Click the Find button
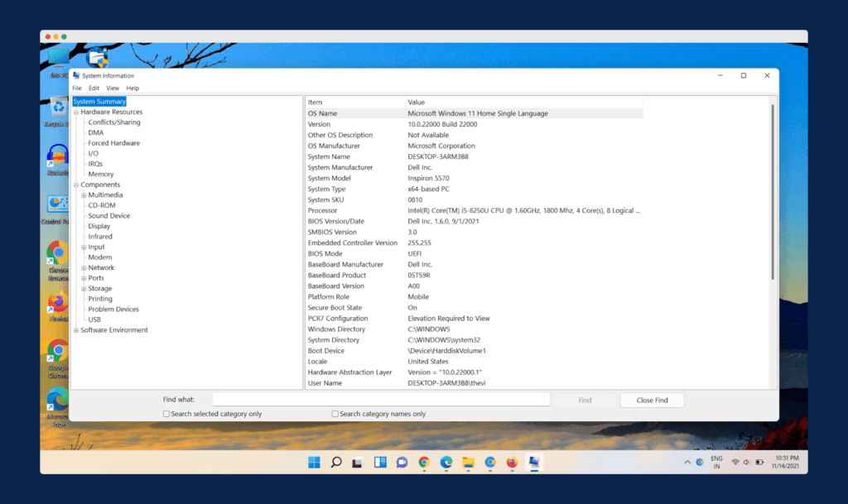 pyautogui.click(x=585, y=399)
